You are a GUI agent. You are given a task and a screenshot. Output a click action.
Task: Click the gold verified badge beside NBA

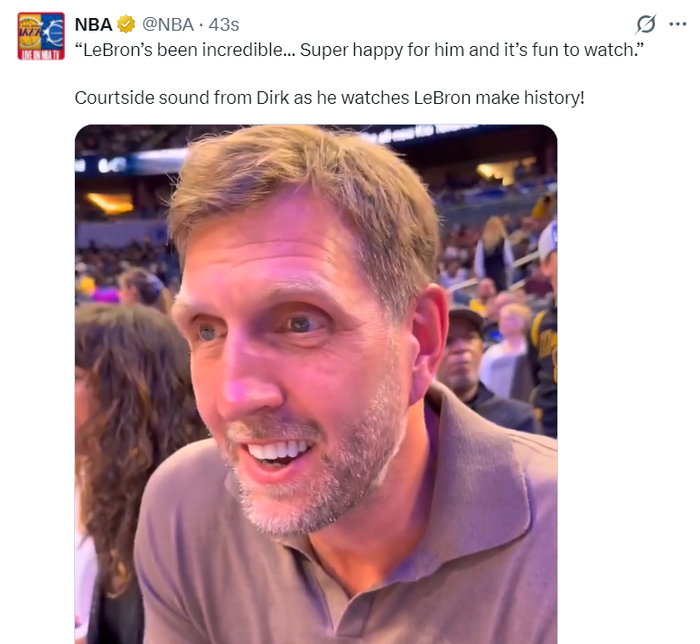coord(127,24)
